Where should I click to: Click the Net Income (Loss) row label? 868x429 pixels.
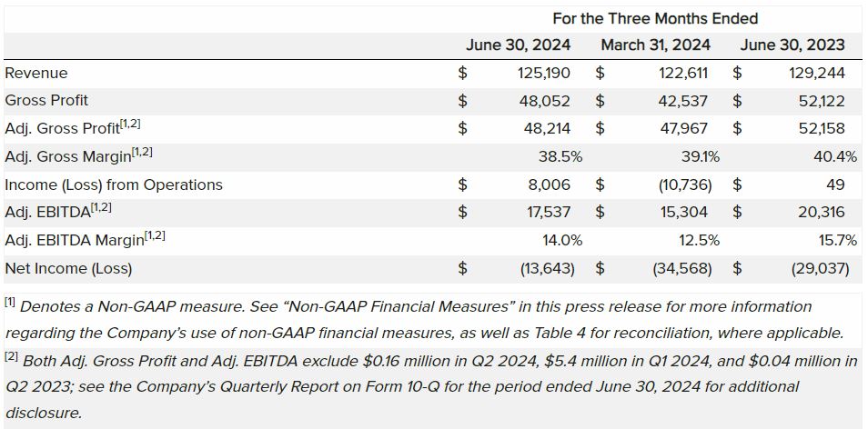coord(68,268)
